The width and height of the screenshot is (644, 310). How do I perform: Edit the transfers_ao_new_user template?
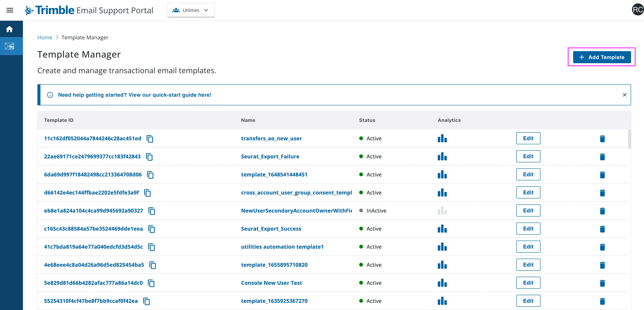[528, 138]
